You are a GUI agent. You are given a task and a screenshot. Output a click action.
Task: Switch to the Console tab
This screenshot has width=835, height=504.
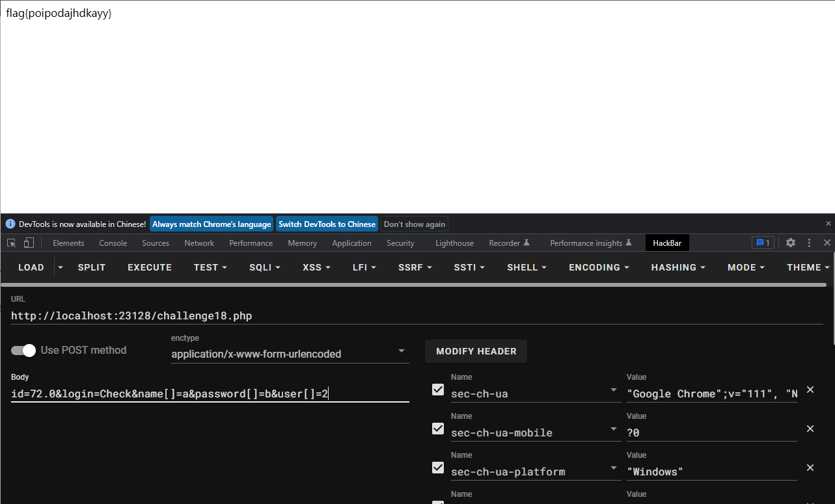pyautogui.click(x=113, y=243)
